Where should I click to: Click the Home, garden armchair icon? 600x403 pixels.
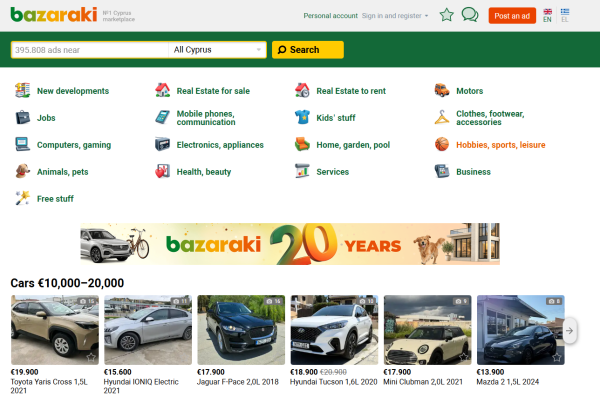tap(302, 145)
